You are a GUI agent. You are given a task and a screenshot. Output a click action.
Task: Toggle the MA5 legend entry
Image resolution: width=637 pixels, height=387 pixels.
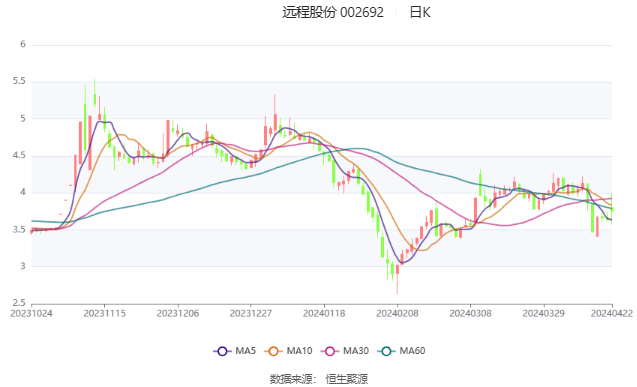click(x=234, y=351)
